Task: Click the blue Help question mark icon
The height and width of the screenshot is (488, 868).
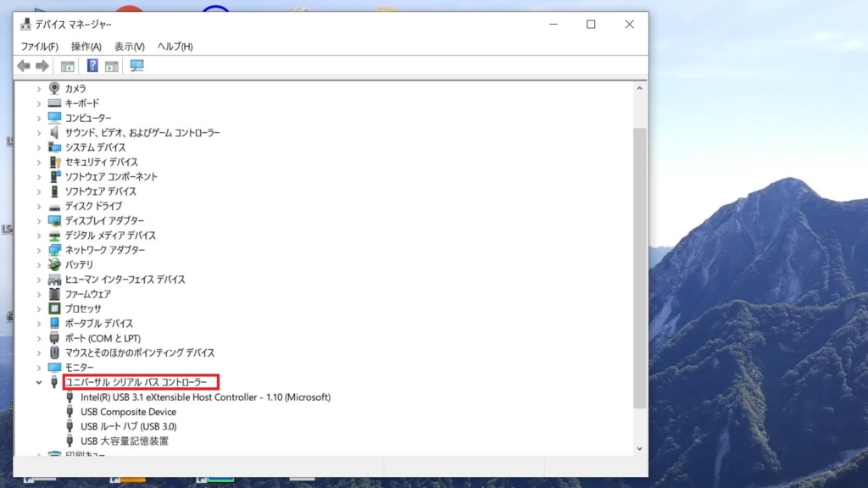Action: [x=92, y=66]
